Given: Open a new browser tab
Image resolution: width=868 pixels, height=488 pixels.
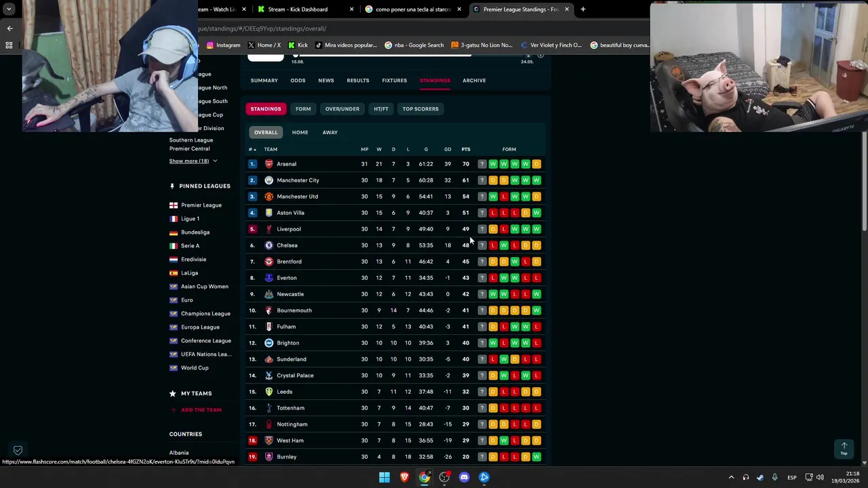Looking at the screenshot, I should (x=583, y=9).
